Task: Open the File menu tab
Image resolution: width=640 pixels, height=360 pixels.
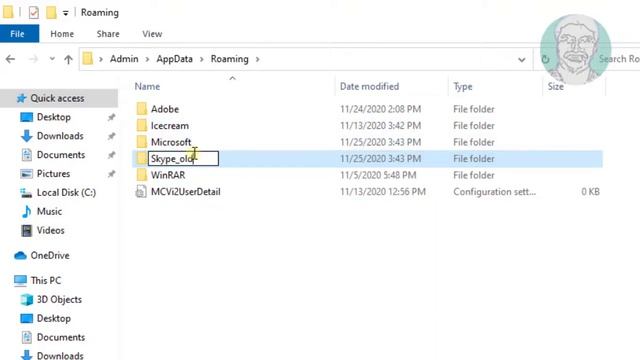Action: click(19, 34)
